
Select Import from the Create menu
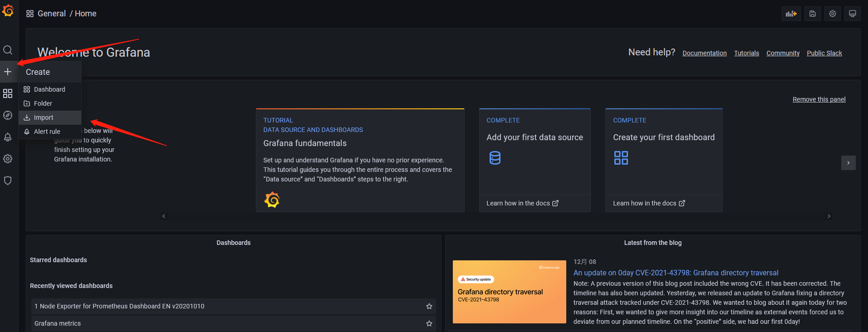click(50, 117)
